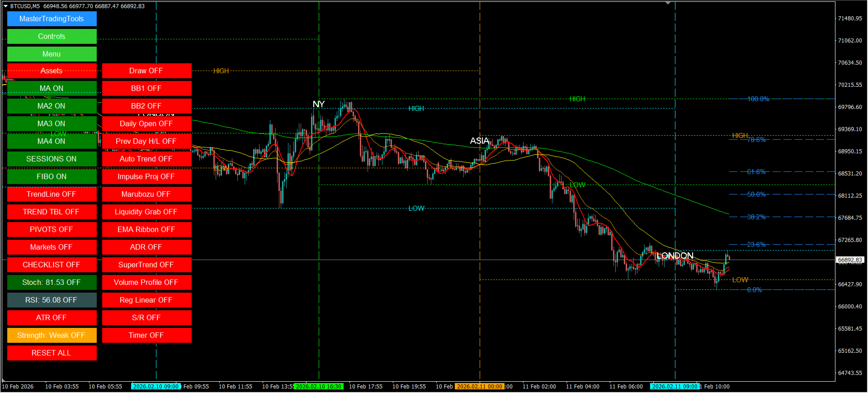The height and width of the screenshot is (393, 868).
Task: Toggle the Stoch: 81.53 OFF indicator
Action: 52,283
